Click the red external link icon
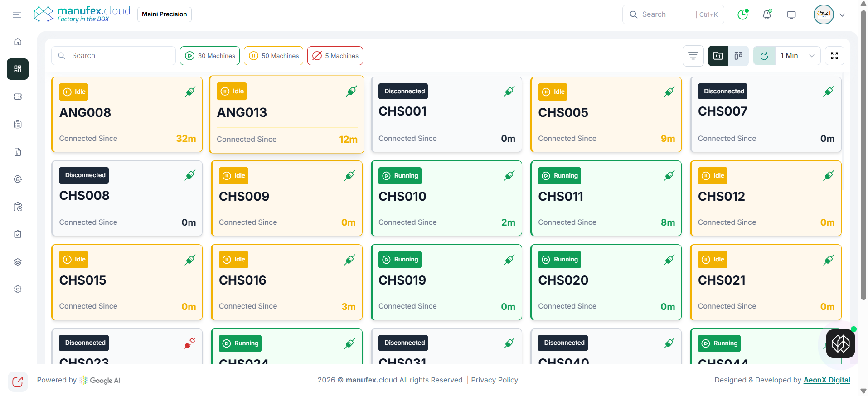The image size is (868, 396). tap(18, 382)
